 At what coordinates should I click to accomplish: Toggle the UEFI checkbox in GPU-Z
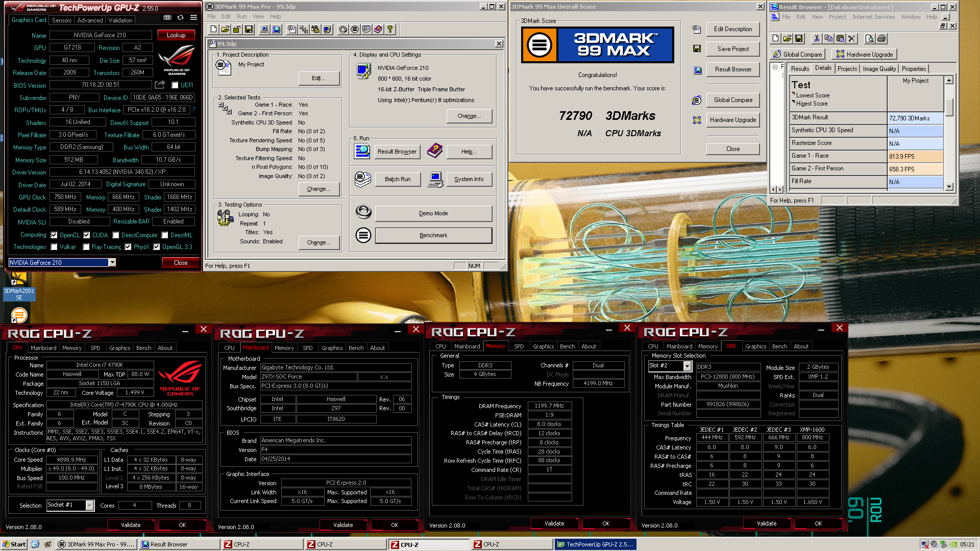pos(175,85)
